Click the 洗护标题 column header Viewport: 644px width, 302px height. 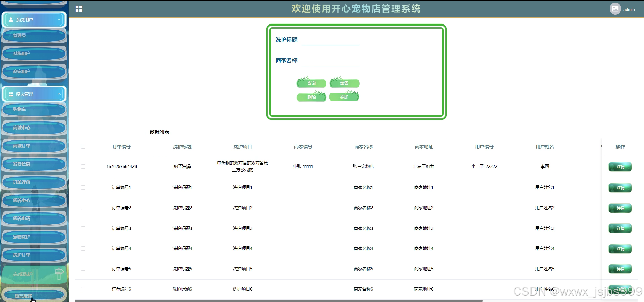(x=182, y=147)
